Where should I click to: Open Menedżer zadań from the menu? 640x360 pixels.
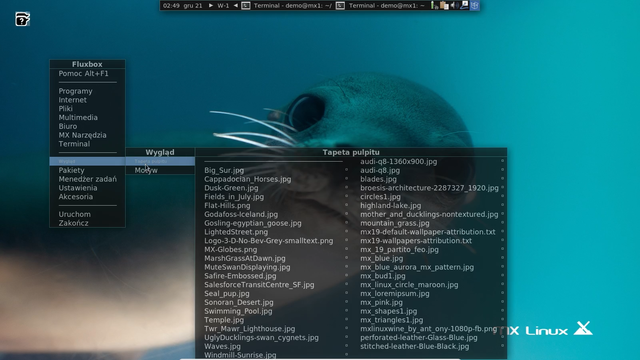point(87,179)
